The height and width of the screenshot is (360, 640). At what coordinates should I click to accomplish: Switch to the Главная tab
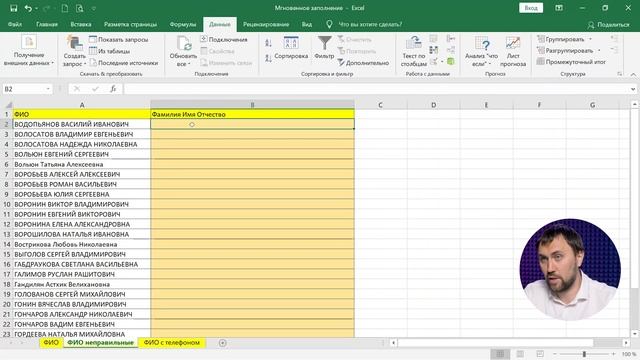coord(47,24)
